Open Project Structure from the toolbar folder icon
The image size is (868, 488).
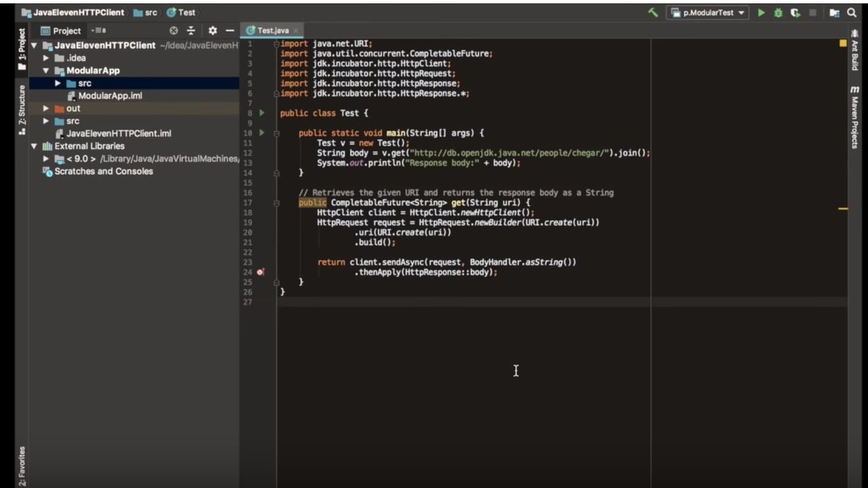pyautogui.click(x=834, y=13)
